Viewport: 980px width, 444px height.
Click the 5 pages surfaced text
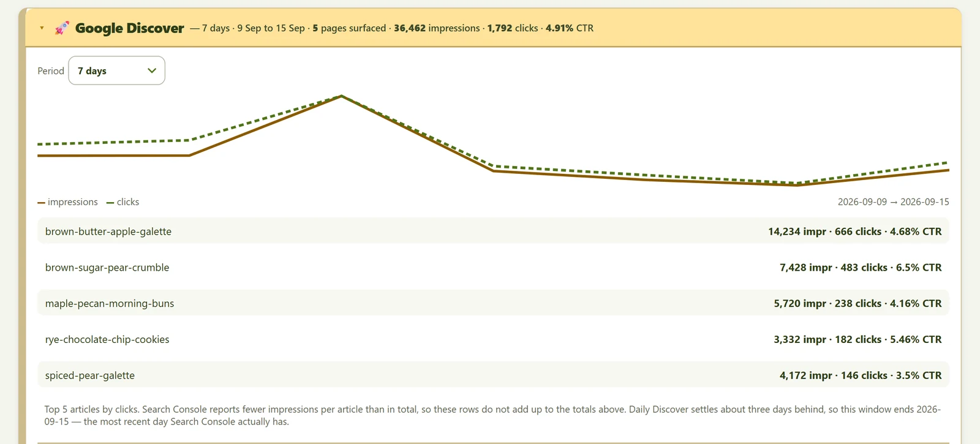coord(349,28)
